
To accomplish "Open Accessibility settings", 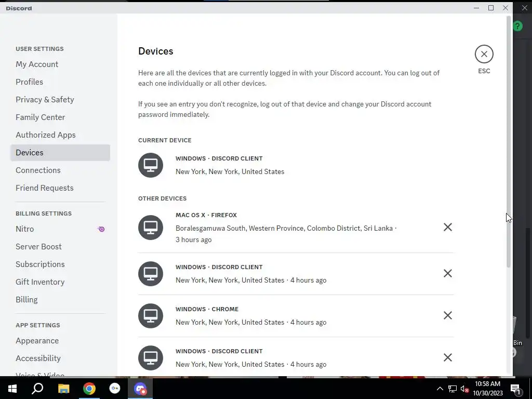I will [x=60, y=358].
